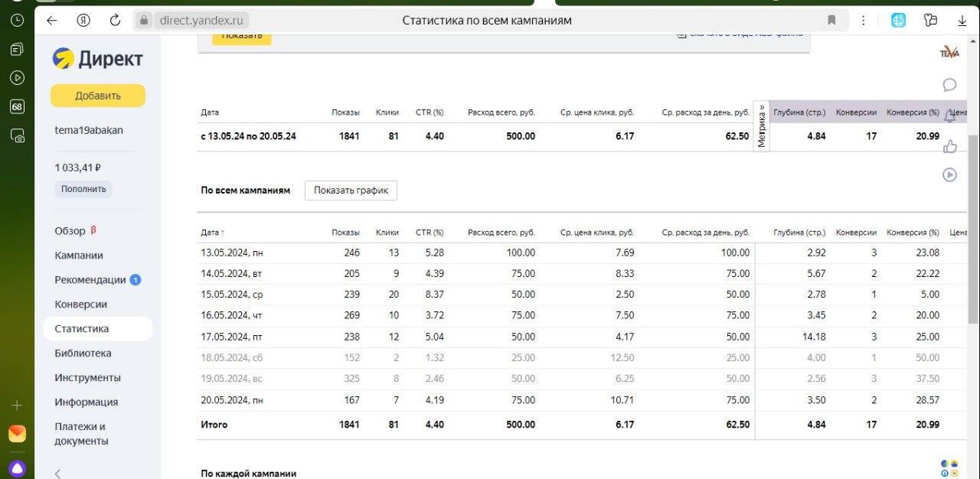Open Yandex home via the Я button
Screen dimensions: 980x479
tap(83, 21)
